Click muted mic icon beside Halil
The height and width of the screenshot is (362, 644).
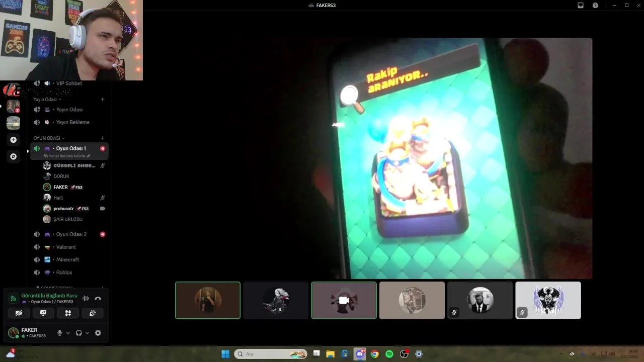point(103,198)
